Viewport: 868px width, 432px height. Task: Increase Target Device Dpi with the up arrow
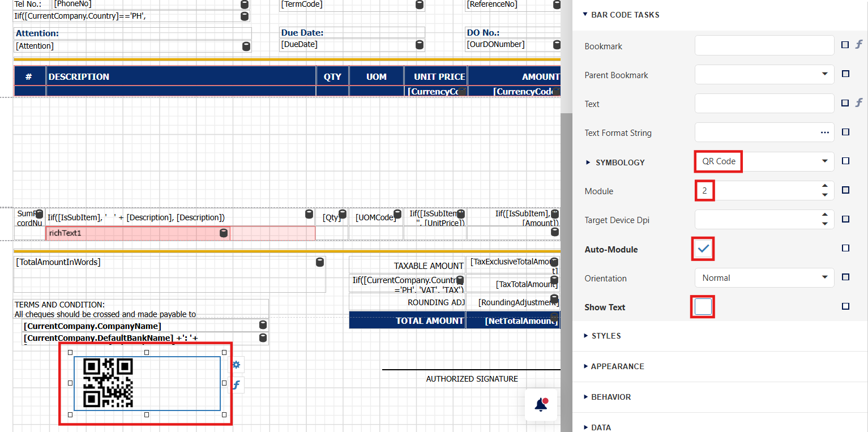coord(825,215)
